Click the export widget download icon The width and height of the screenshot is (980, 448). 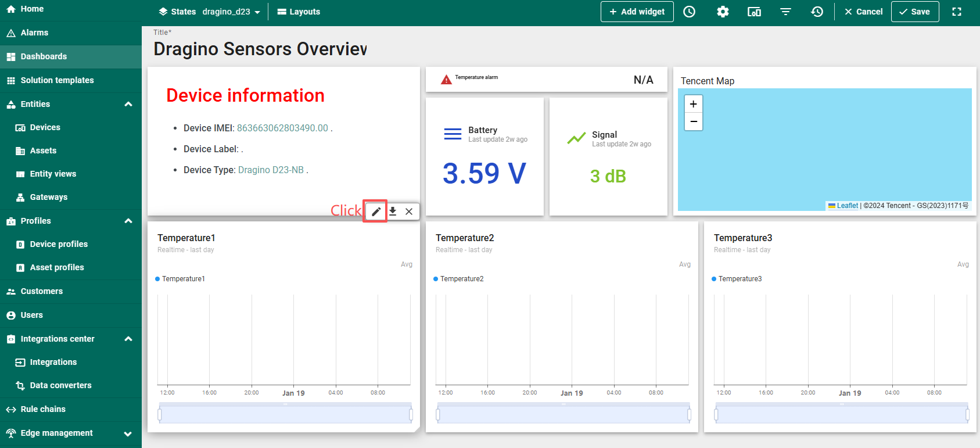(393, 212)
